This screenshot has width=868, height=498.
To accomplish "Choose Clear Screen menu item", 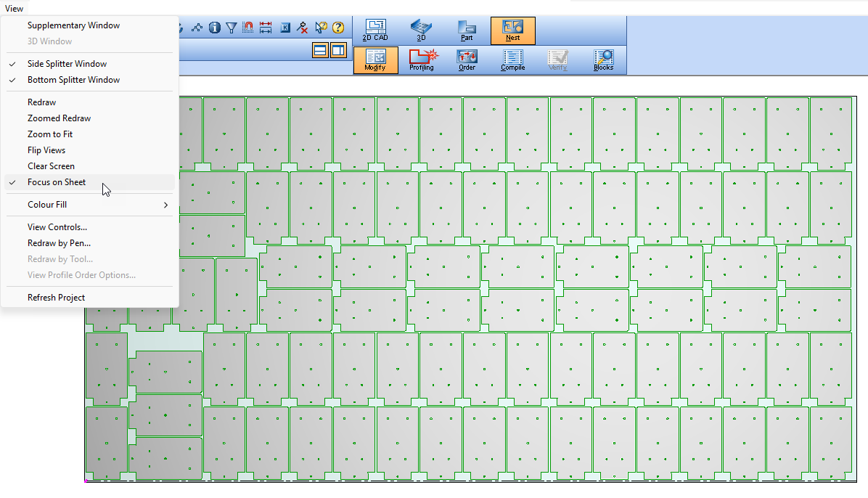I will coord(90,166).
